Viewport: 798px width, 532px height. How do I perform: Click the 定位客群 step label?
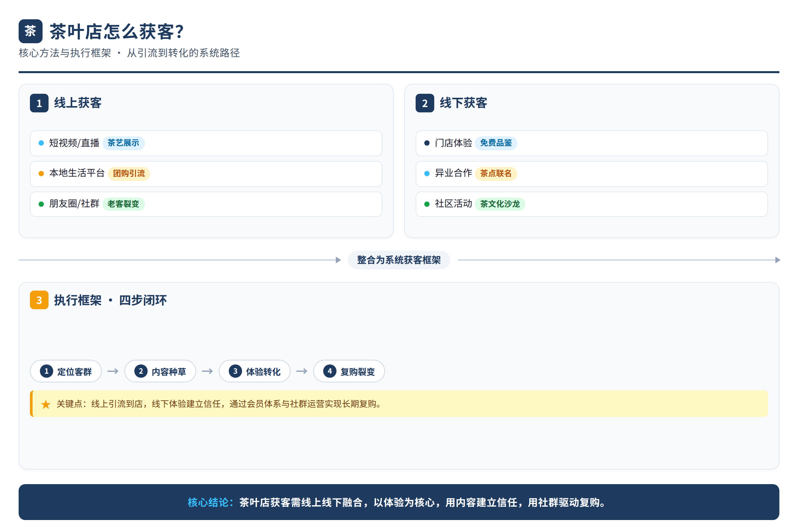[74, 372]
